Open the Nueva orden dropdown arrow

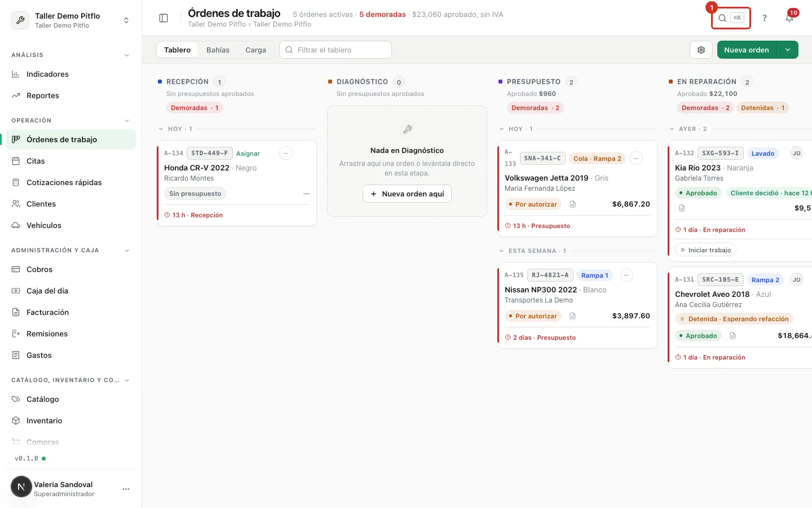click(788, 50)
